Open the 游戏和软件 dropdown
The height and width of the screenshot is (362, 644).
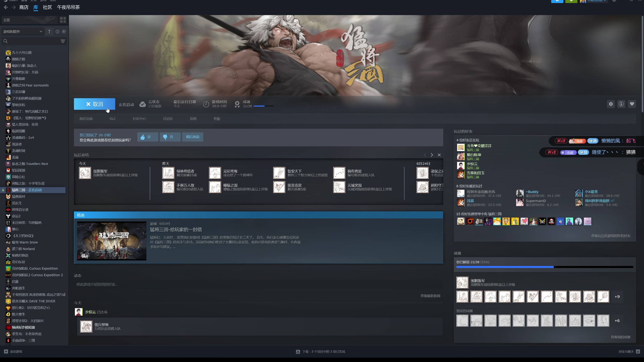click(23, 31)
